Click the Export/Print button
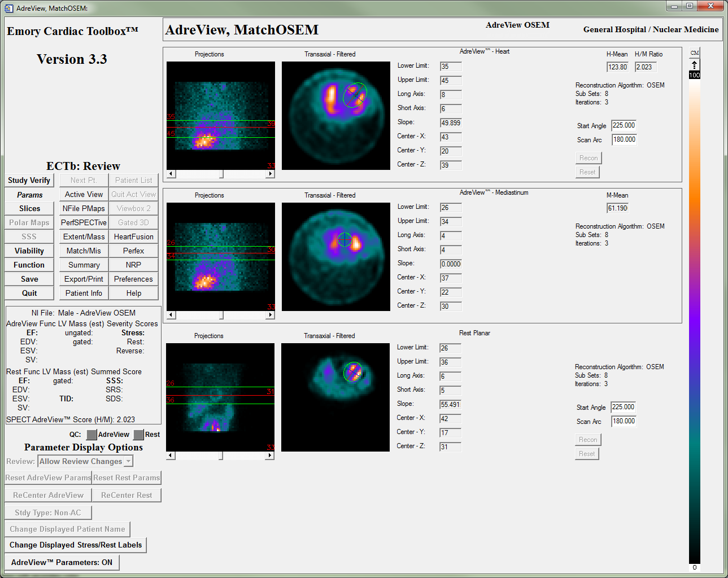This screenshot has width=728, height=578. click(x=84, y=279)
